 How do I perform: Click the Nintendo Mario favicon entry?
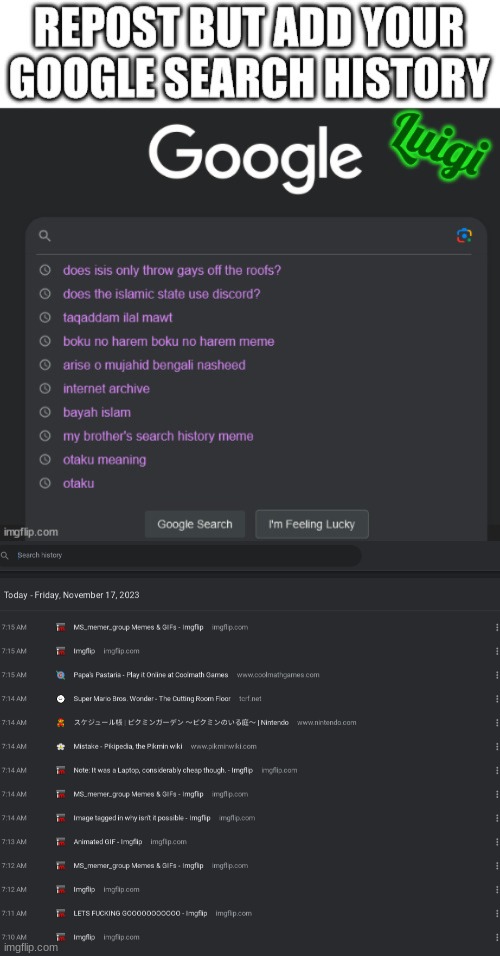[x=60, y=722]
